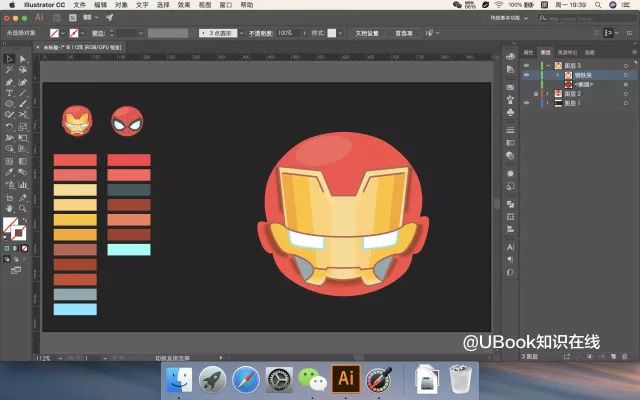Select the Selection tool arrow

tap(9, 59)
